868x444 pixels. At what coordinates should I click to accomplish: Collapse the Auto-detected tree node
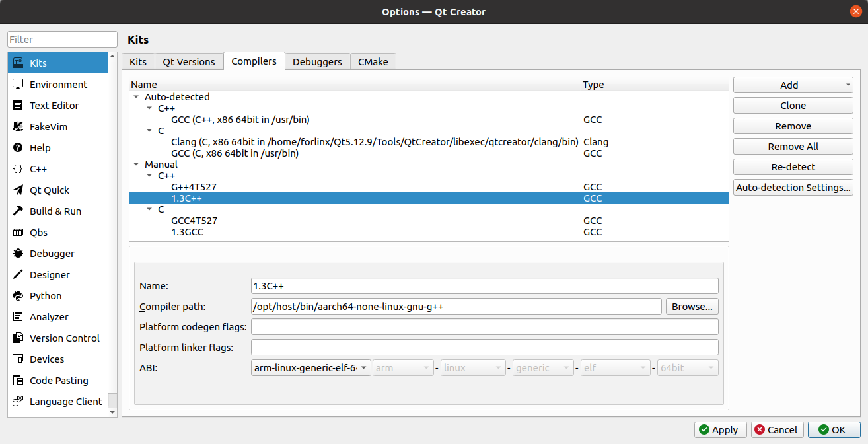point(136,96)
